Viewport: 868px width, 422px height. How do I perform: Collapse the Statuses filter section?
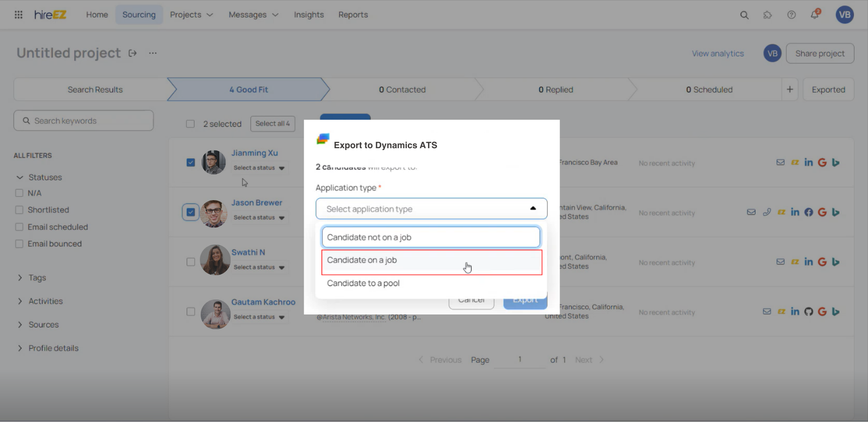(20, 177)
